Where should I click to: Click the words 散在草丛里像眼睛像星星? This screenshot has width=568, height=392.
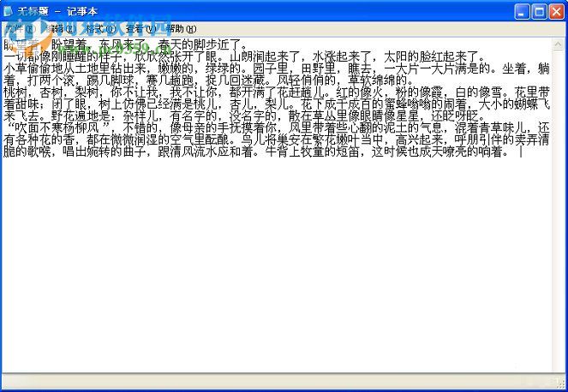(354, 116)
